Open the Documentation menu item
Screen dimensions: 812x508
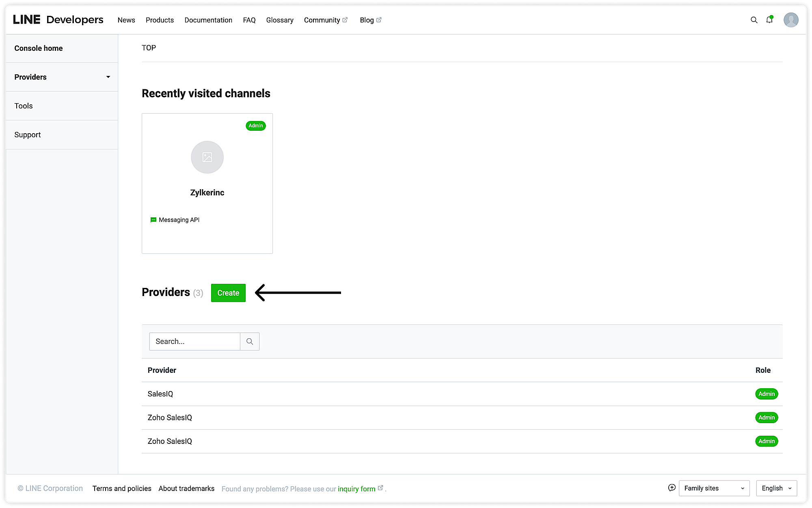coord(208,20)
